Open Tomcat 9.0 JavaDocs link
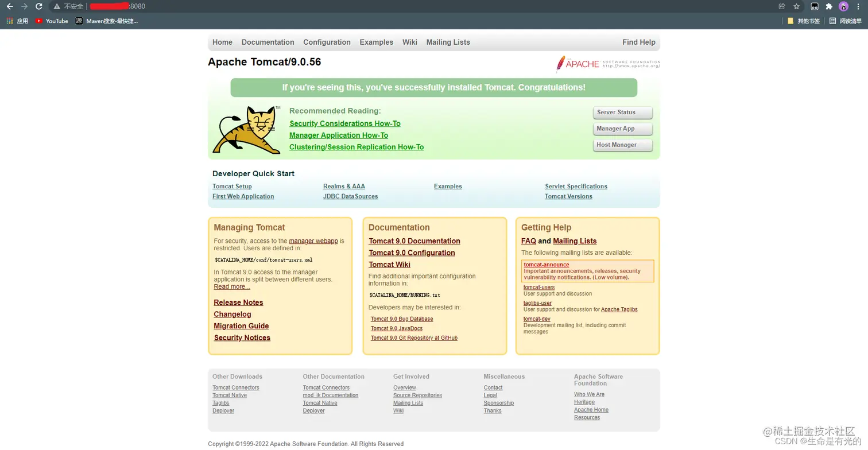868x450 pixels. (397, 328)
